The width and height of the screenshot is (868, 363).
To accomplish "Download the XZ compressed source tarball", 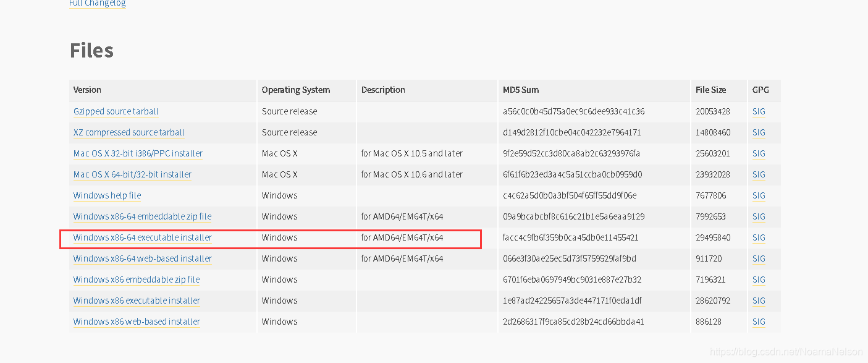I will 129,132.
